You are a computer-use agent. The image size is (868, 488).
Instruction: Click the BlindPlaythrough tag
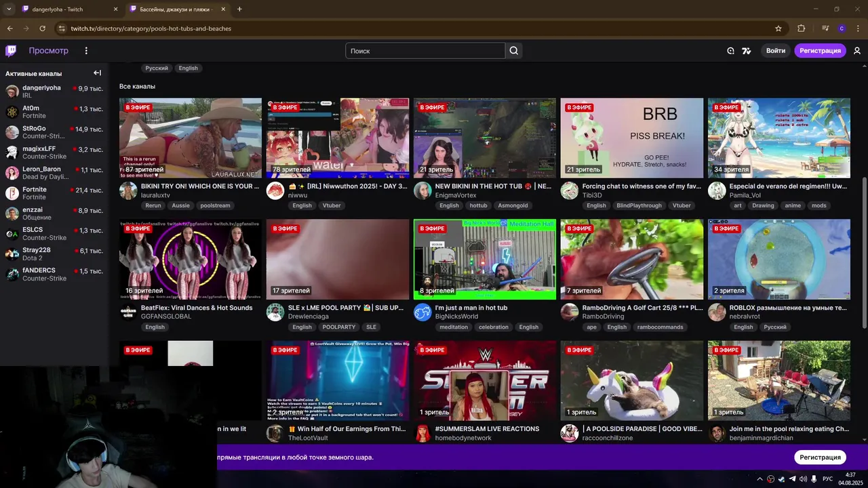639,205
